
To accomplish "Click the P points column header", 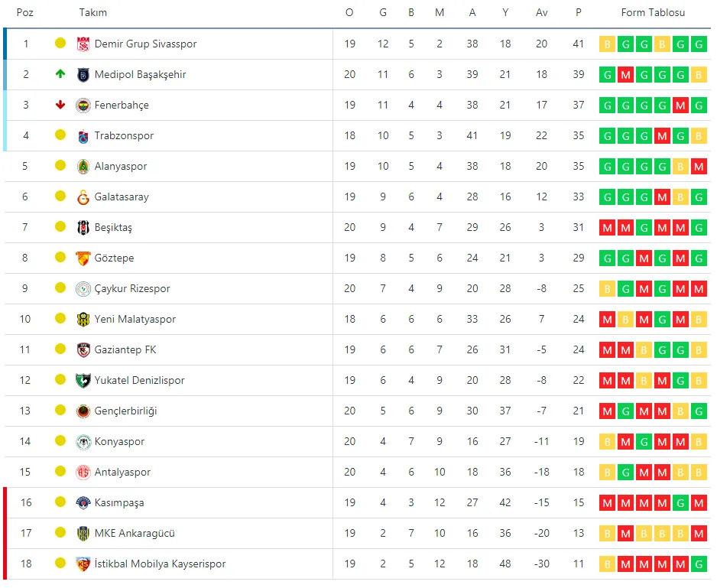I will coord(579,13).
